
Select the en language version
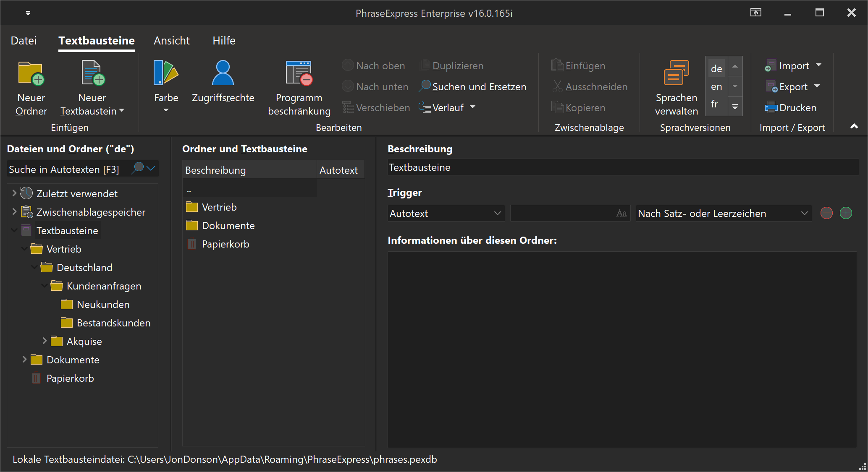[x=716, y=86]
